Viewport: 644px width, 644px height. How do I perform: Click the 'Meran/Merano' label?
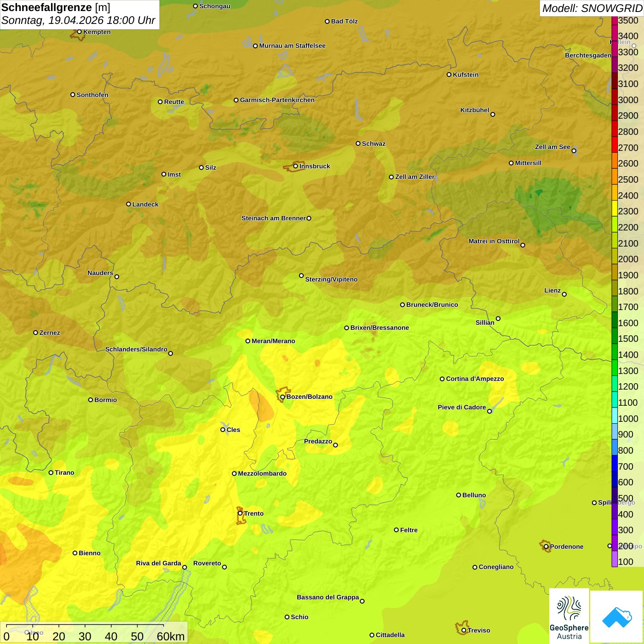click(x=273, y=341)
